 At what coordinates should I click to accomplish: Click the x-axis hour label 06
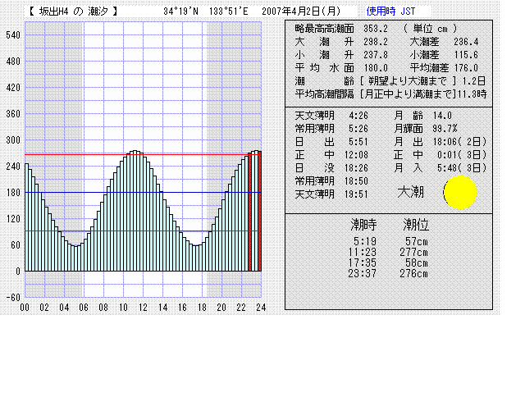[84, 308]
